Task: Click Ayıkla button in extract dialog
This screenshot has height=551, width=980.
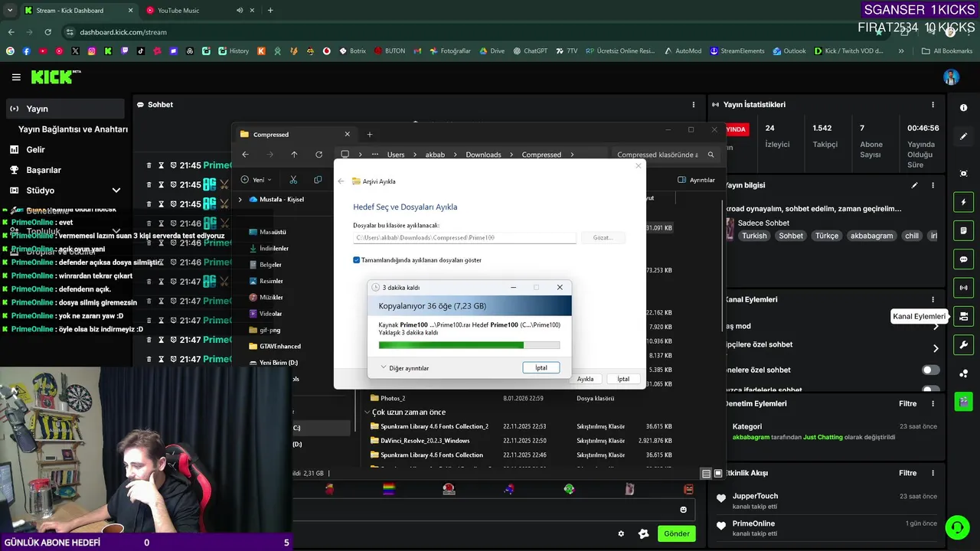Action: point(586,380)
